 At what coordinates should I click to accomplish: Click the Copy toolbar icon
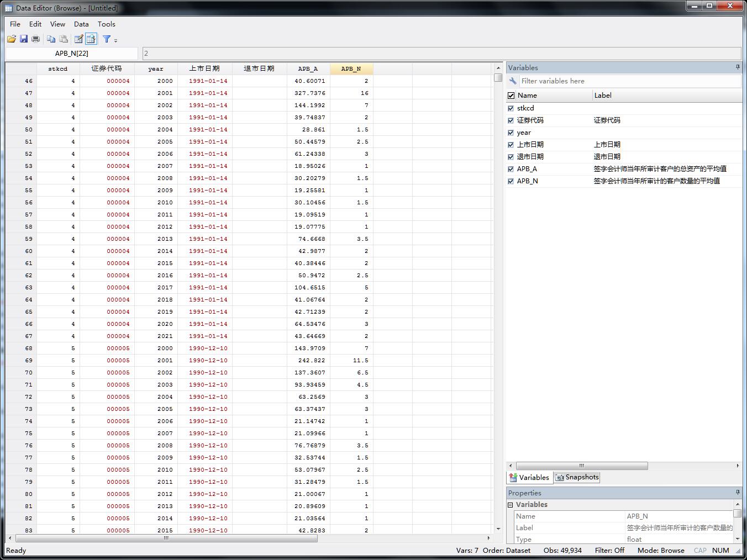(51, 39)
